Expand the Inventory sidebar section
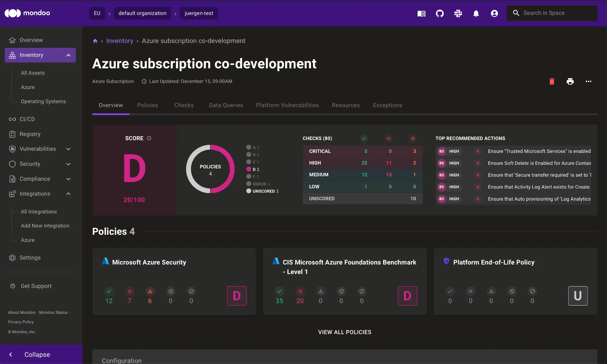The height and width of the screenshot is (364, 607). [x=67, y=55]
